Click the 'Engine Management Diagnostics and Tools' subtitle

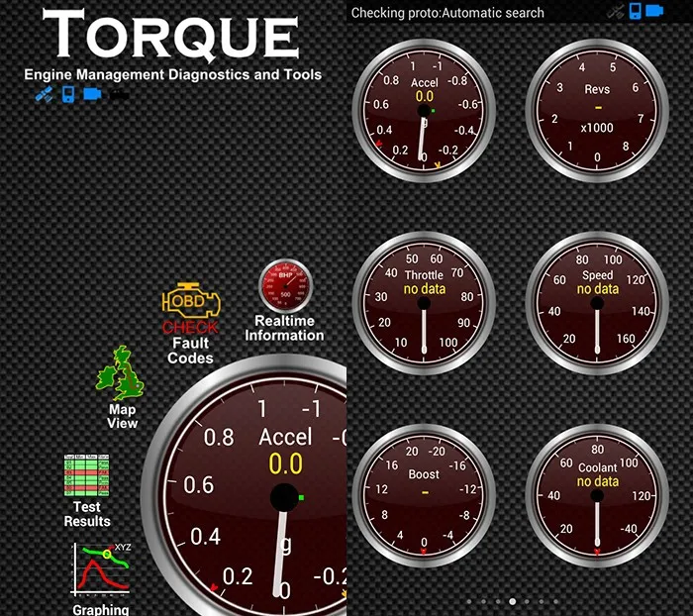click(x=173, y=74)
